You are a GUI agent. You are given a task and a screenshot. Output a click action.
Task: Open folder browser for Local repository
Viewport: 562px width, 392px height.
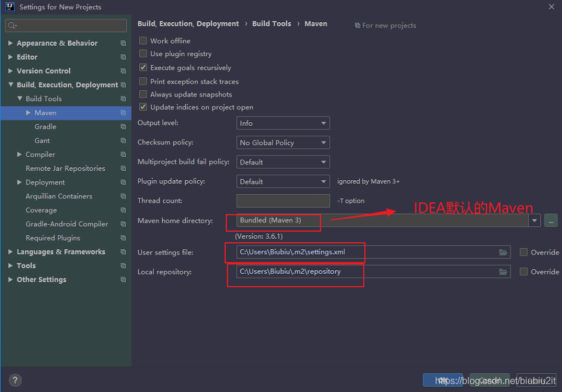(503, 271)
